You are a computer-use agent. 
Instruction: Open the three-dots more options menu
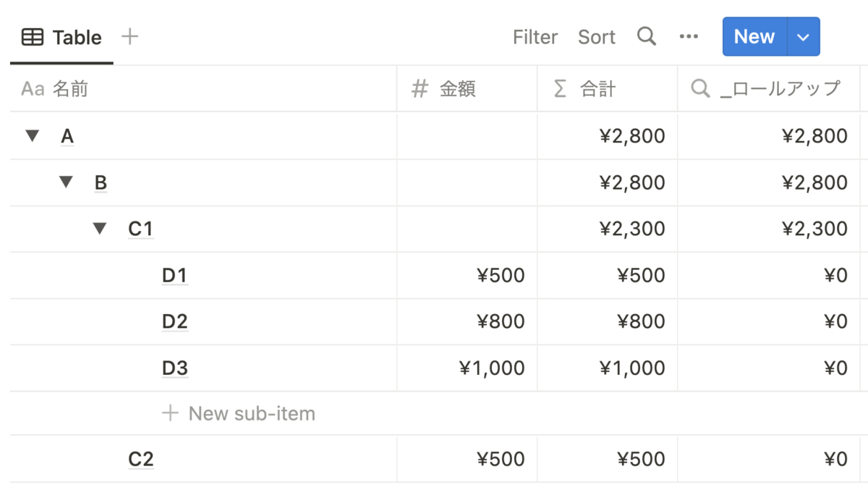[x=689, y=36]
